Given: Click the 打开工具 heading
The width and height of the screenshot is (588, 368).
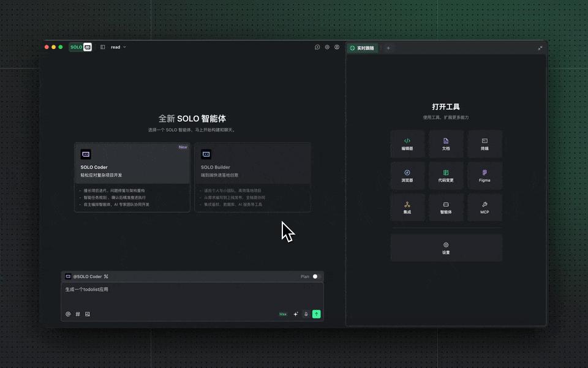Looking at the screenshot, I should click(446, 107).
